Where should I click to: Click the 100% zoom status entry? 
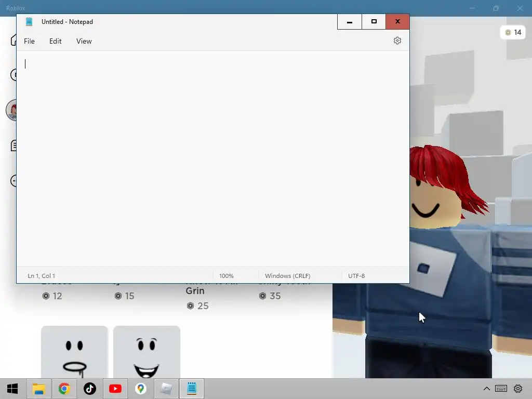click(227, 276)
